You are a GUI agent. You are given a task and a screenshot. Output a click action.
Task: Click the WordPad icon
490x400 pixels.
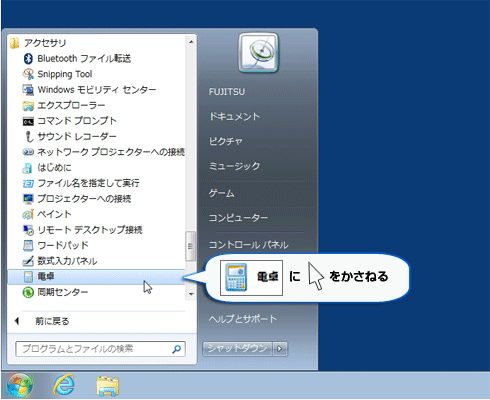pyautogui.click(x=28, y=245)
